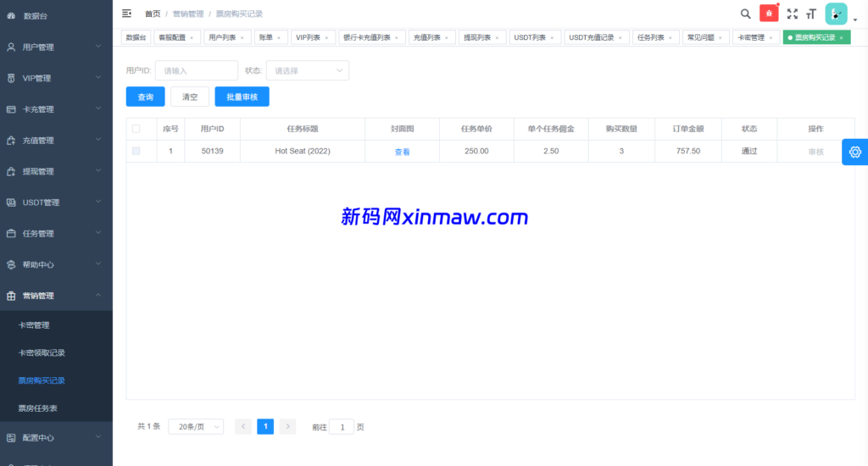Toggle fullscreen mode icon
The height and width of the screenshot is (466, 868).
(x=793, y=14)
